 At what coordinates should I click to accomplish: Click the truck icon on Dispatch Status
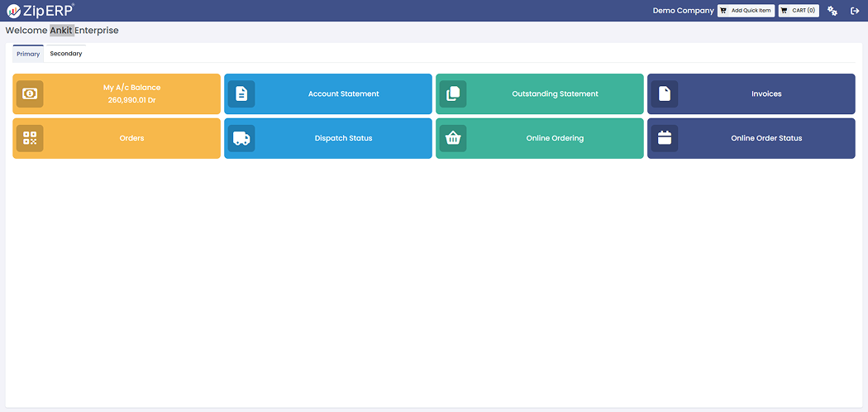tap(241, 138)
